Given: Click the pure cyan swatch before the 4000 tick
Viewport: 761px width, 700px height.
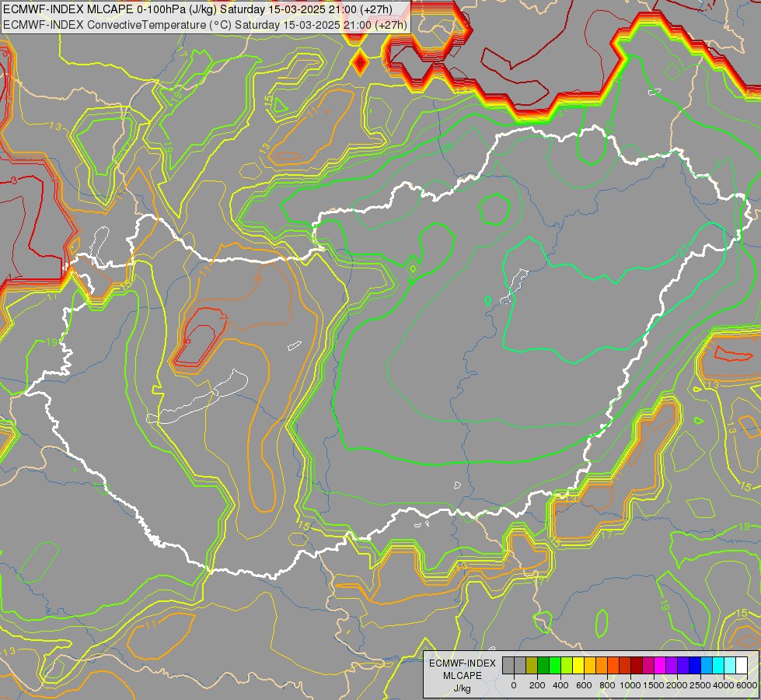Looking at the screenshot, I should [x=718, y=666].
